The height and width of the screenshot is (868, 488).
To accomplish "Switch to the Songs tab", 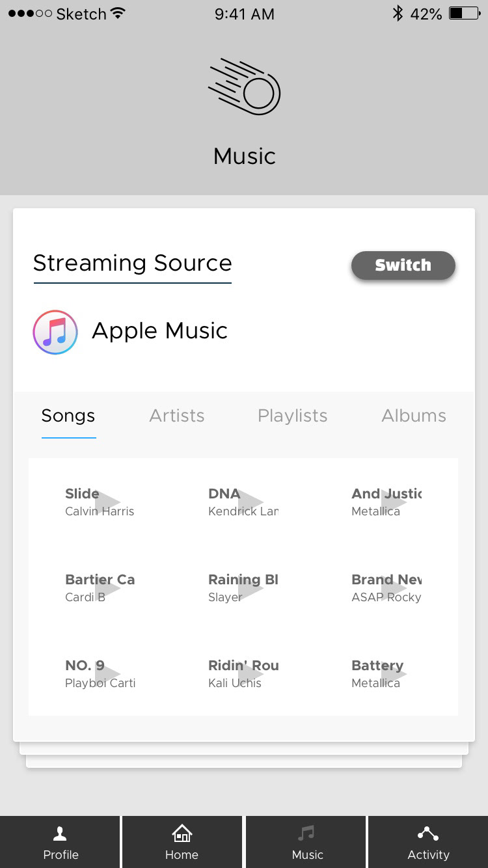I will point(68,416).
